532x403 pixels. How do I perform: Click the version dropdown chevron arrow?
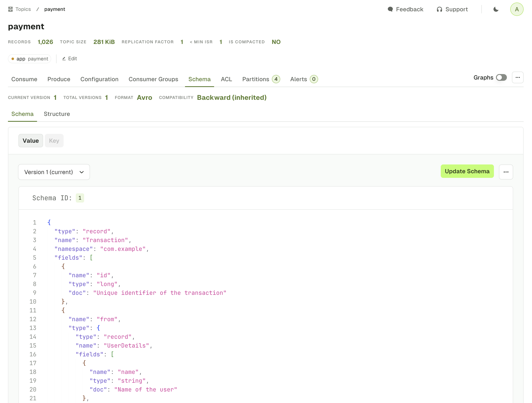point(82,172)
